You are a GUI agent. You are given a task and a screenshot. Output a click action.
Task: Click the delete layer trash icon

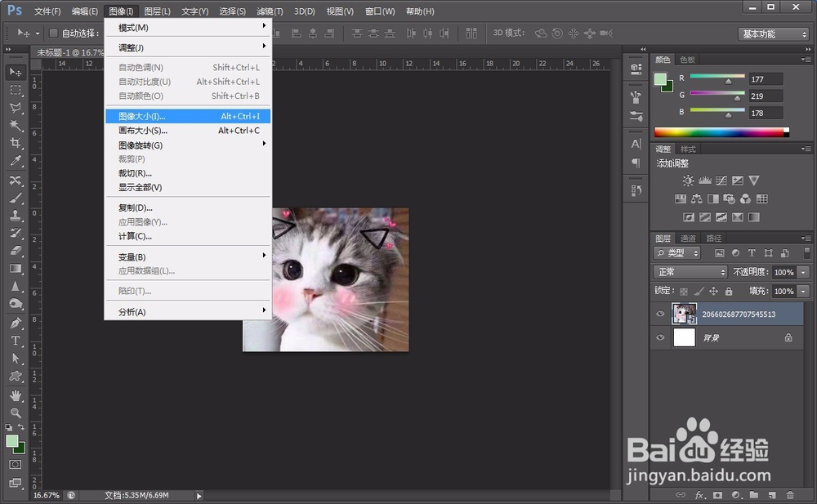click(x=790, y=495)
